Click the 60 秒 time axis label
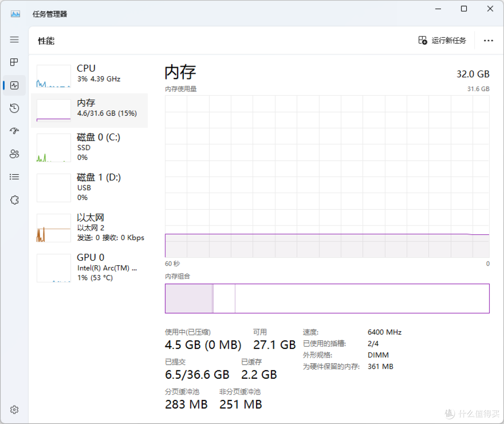This screenshot has height=424, width=504. pos(172,263)
